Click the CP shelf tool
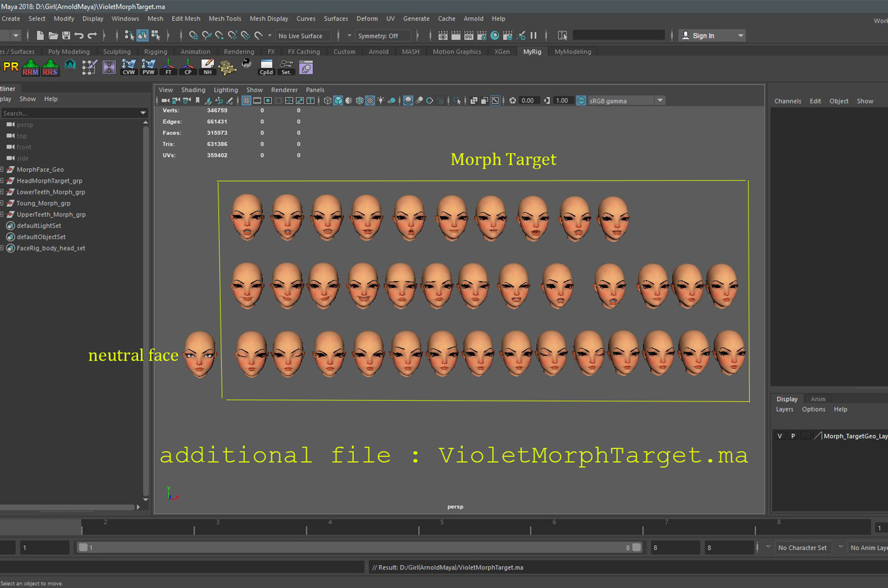This screenshot has width=888, height=588. pos(188,68)
